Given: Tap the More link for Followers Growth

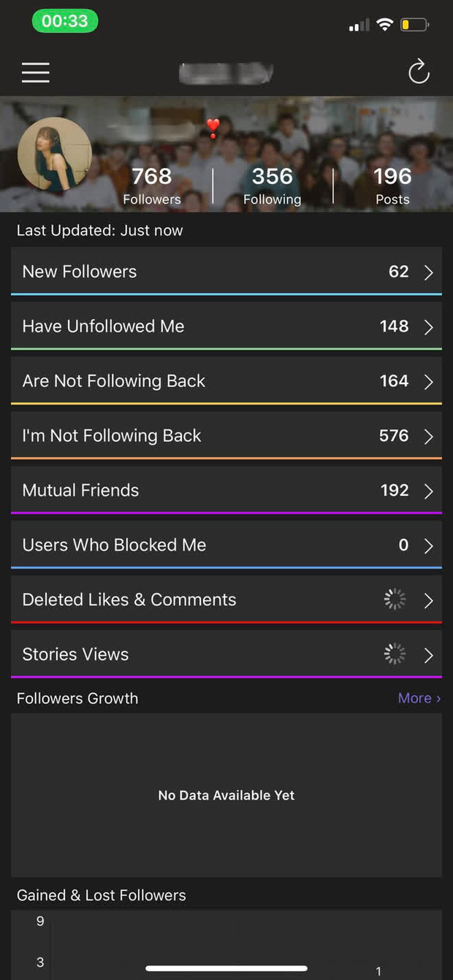Looking at the screenshot, I should [419, 698].
